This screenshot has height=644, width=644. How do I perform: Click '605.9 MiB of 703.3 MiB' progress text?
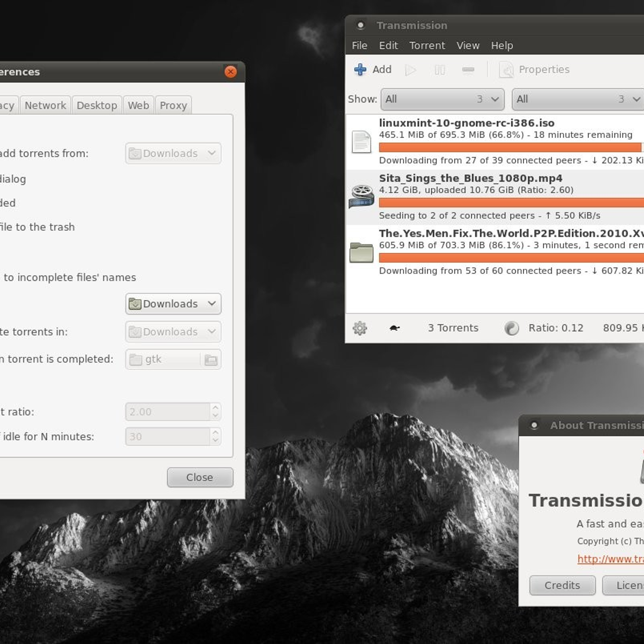pos(432,245)
